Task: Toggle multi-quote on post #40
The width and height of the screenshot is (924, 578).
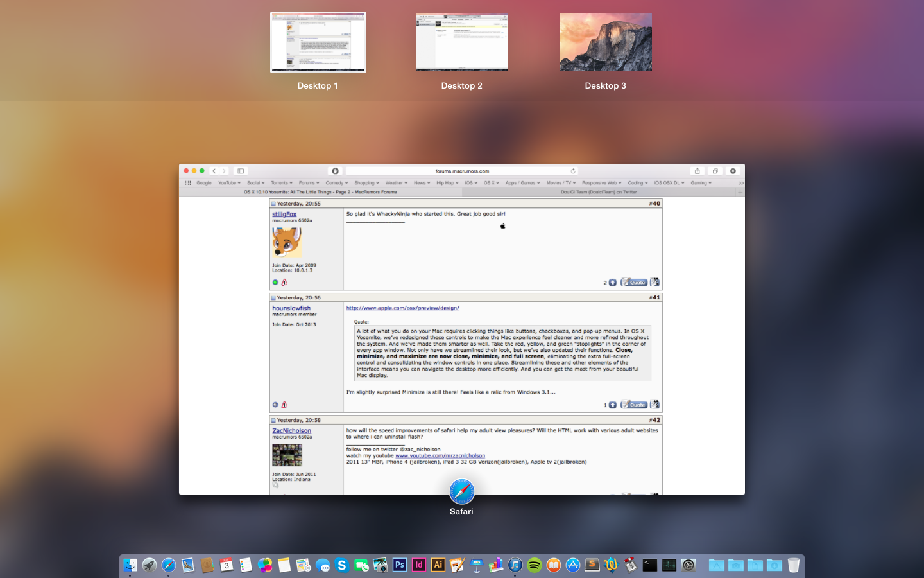Action: 654,282
